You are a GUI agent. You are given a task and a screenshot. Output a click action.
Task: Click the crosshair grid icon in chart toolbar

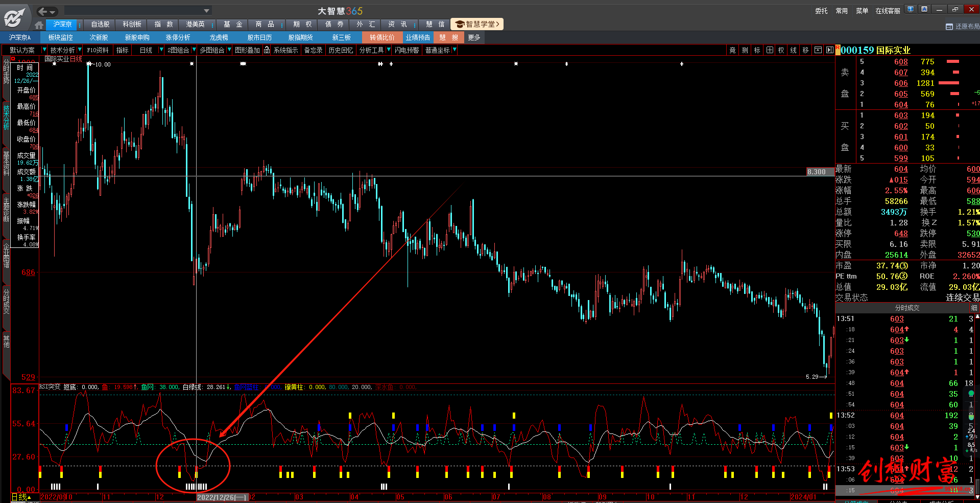[769, 50]
